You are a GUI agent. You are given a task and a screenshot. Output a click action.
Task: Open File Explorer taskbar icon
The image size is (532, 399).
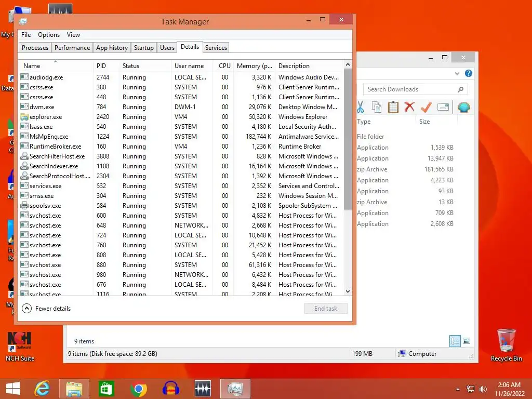click(x=74, y=389)
